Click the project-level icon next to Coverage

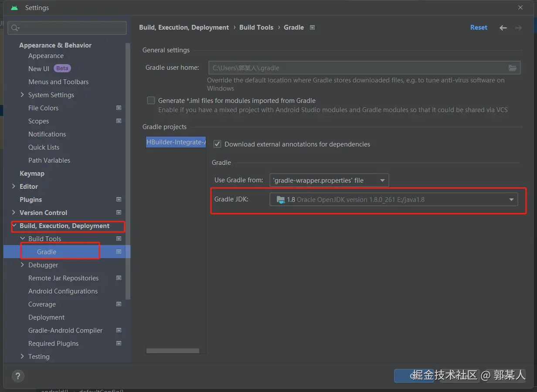pos(119,304)
